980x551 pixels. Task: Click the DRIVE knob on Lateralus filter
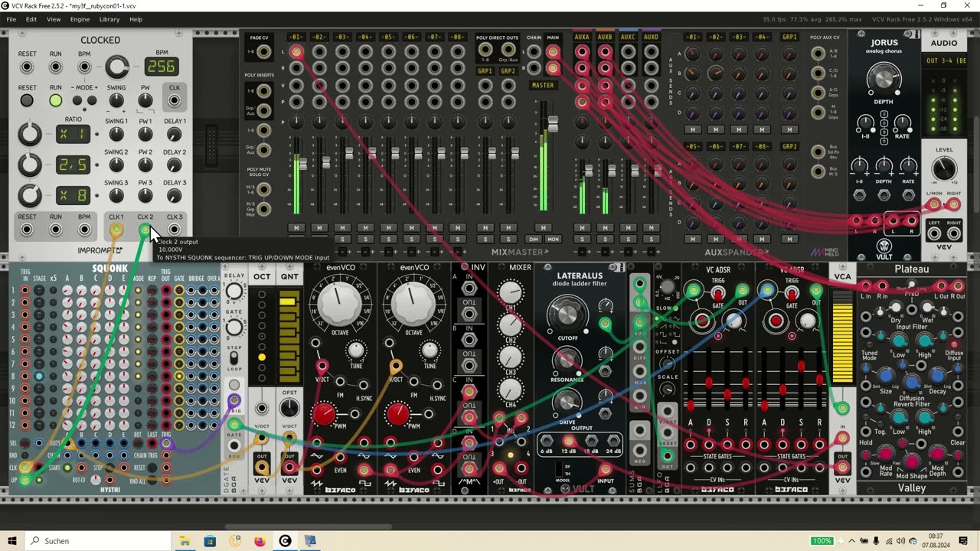tap(567, 403)
